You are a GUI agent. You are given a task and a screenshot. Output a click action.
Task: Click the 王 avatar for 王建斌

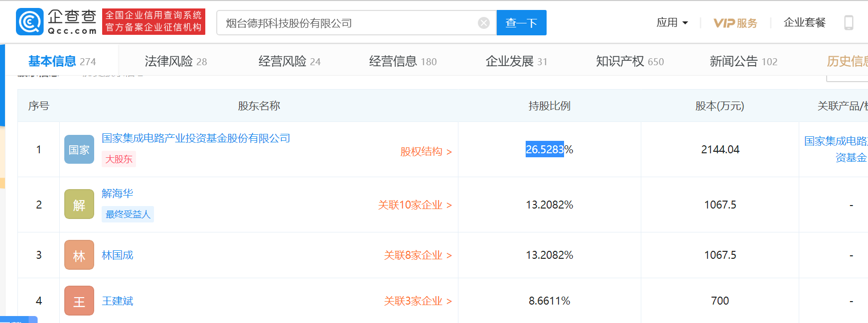point(79,301)
